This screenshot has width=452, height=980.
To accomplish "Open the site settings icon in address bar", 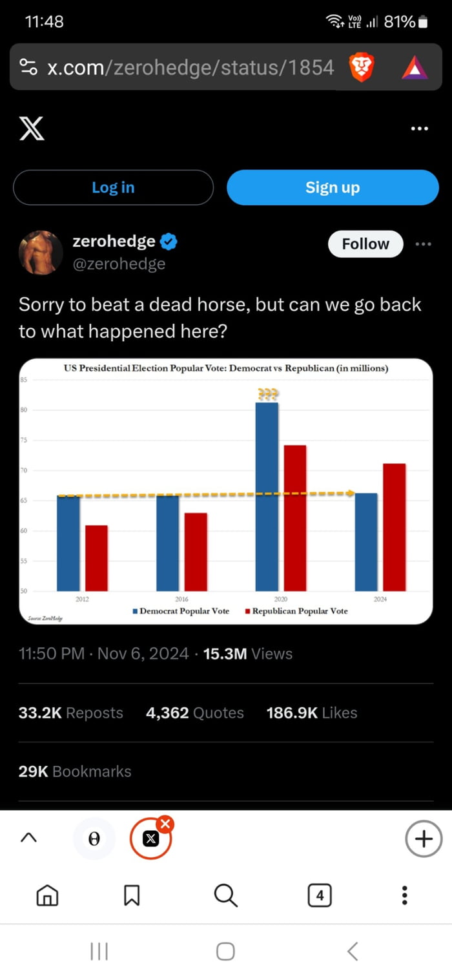I will (x=28, y=67).
